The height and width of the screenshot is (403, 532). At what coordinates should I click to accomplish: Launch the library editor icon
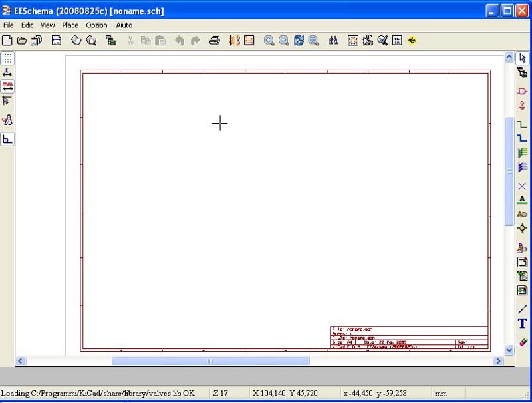76,41
